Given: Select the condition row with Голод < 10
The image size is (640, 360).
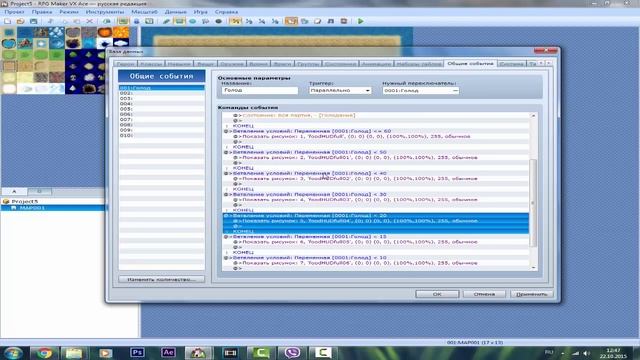Looking at the screenshot, I should point(376,258).
